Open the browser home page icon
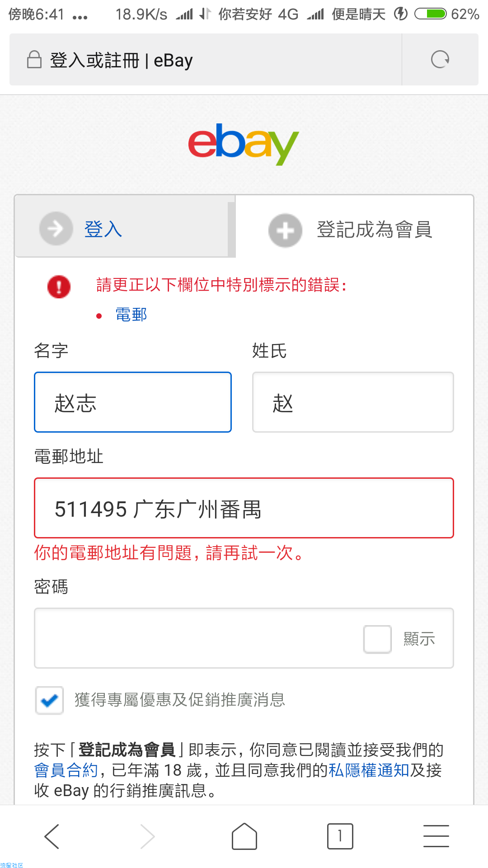Image resolution: width=488 pixels, height=868 pixels. click(x=244, y=836)
